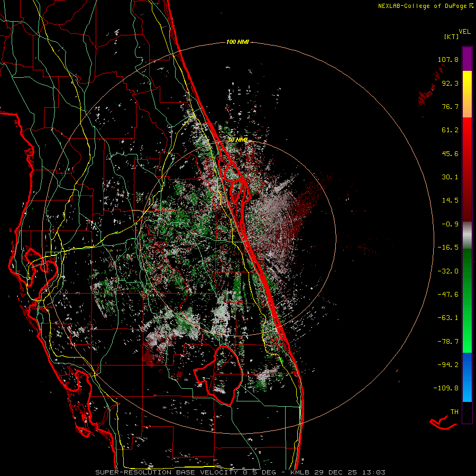The image size is (476, 476).
Task: Click the -47.6 value on the velocity scale
Action: (x=448, y=295)
